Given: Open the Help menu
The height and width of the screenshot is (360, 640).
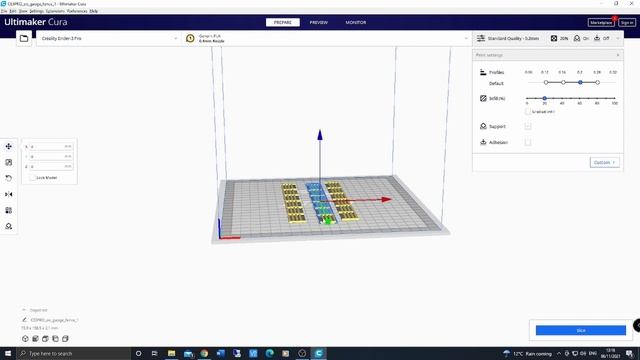Looking at the screenshot, I should 93,11.
